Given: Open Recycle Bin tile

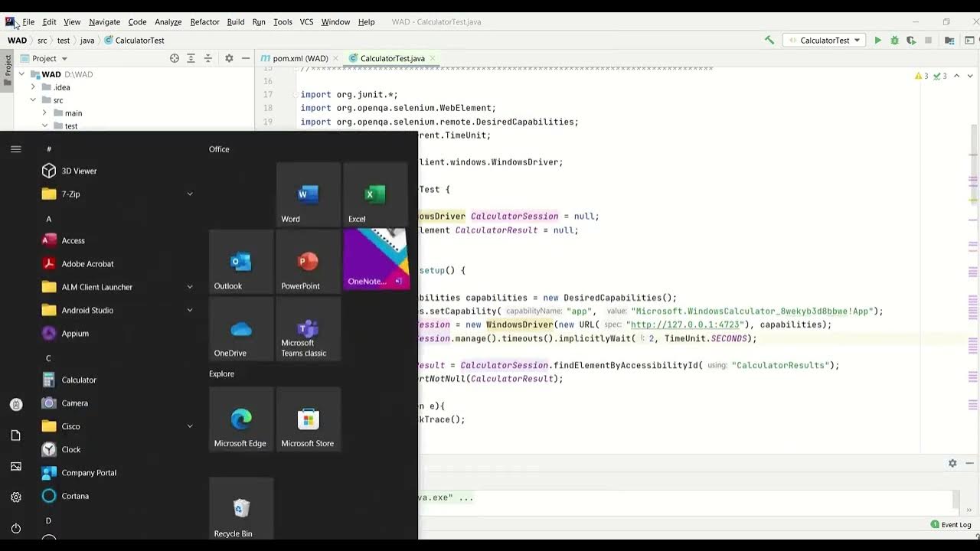Looking at the screenshot, I should click(241, 509).
